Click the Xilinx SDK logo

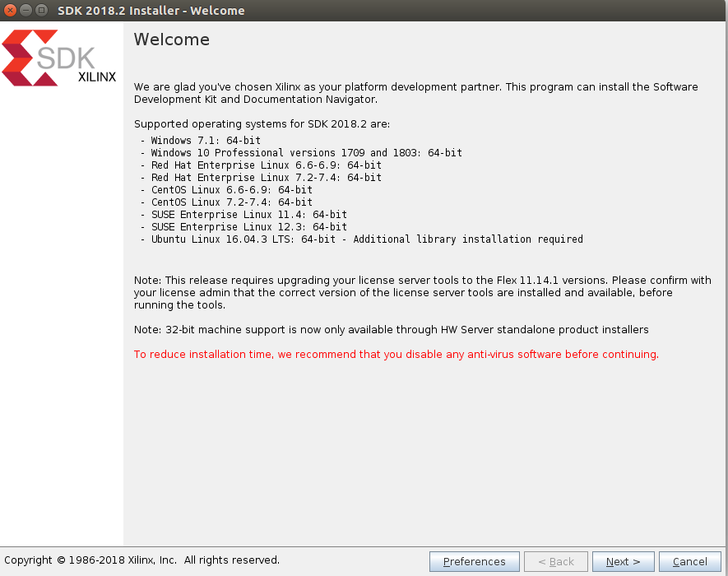(x=59, y=58)
